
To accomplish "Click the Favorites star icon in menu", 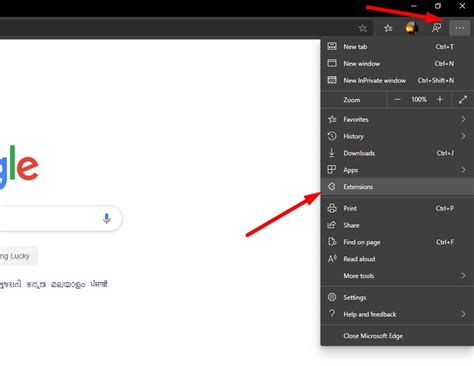I will coord(332,119).
